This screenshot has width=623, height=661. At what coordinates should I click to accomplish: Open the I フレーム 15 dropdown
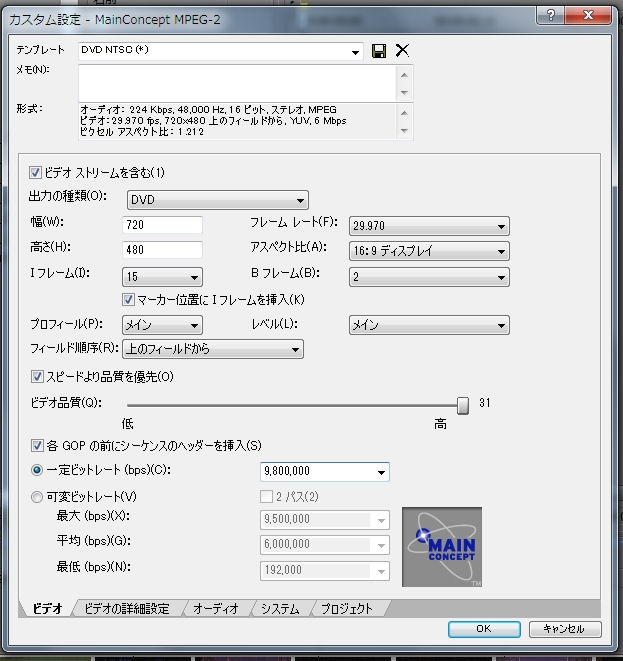(x=162, y=277)
